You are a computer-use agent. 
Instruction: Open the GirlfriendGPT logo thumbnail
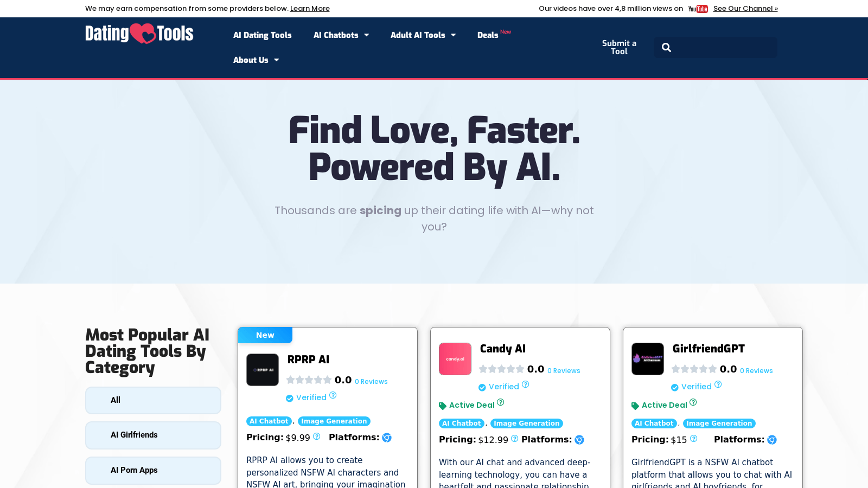click(x=648, y=359)
